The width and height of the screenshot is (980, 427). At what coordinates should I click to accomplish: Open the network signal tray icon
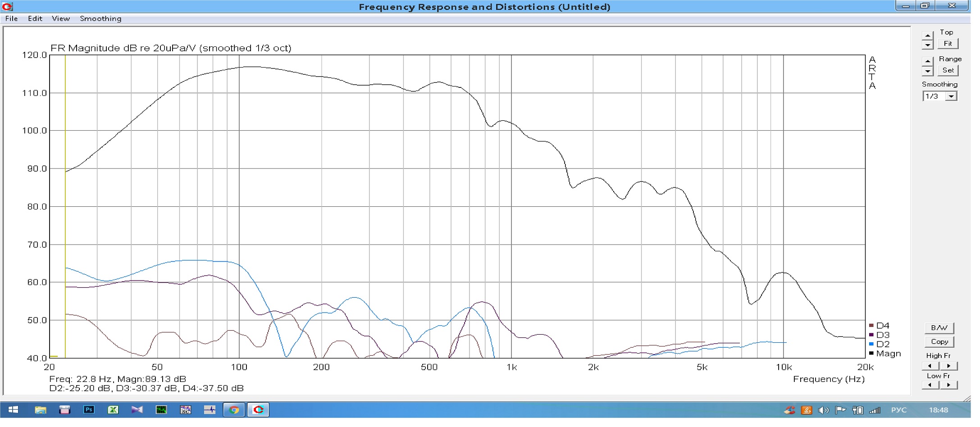[x=875, y=410]
